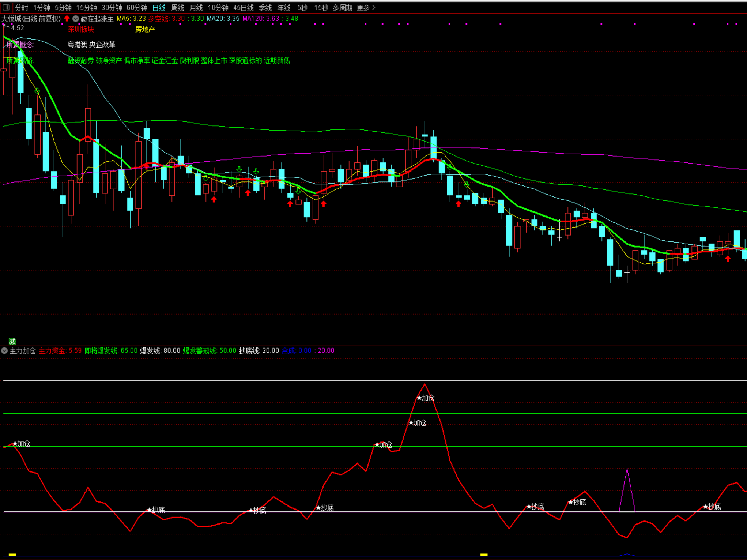Viewport: 747px width, 560px height.
Task: Click the 爆发警戒线: 50.00 label
Action: [x=210, y=350]
